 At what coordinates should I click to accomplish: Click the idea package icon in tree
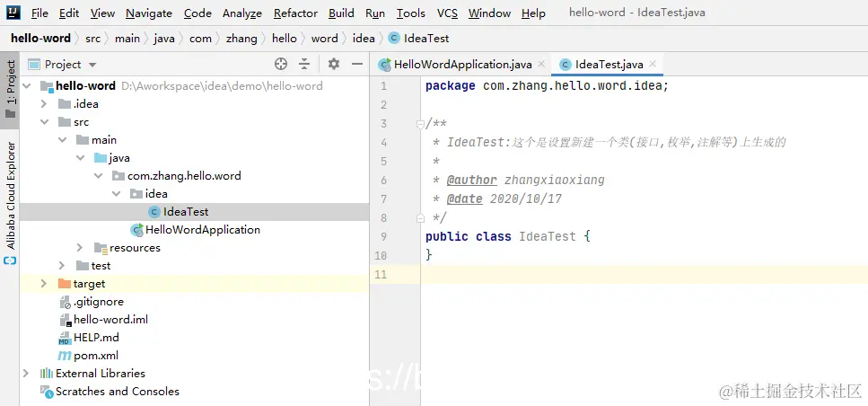click(x=136, y=194)
